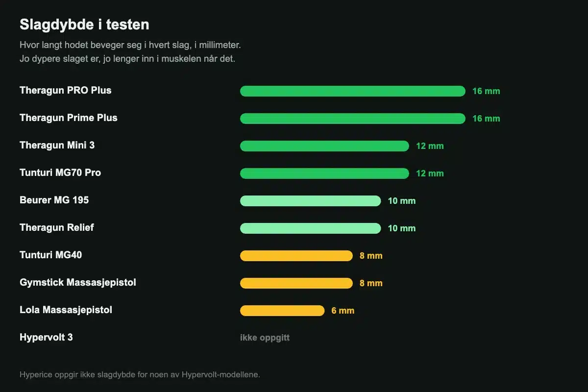Viewport: 588px width, 392px height.
Task: Click the Theragun PRO Plus green bar
Action: click(352, 91)
